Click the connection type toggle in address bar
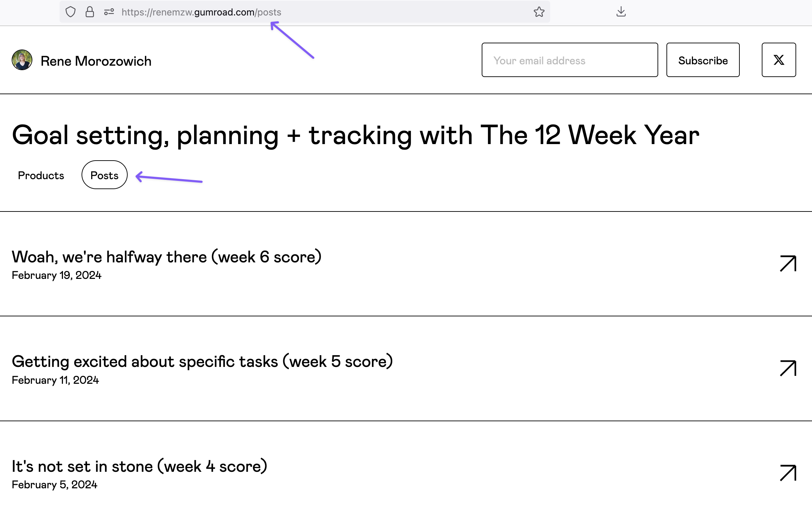This screenshot has width=812, height=522. click(x=109, y=11)
